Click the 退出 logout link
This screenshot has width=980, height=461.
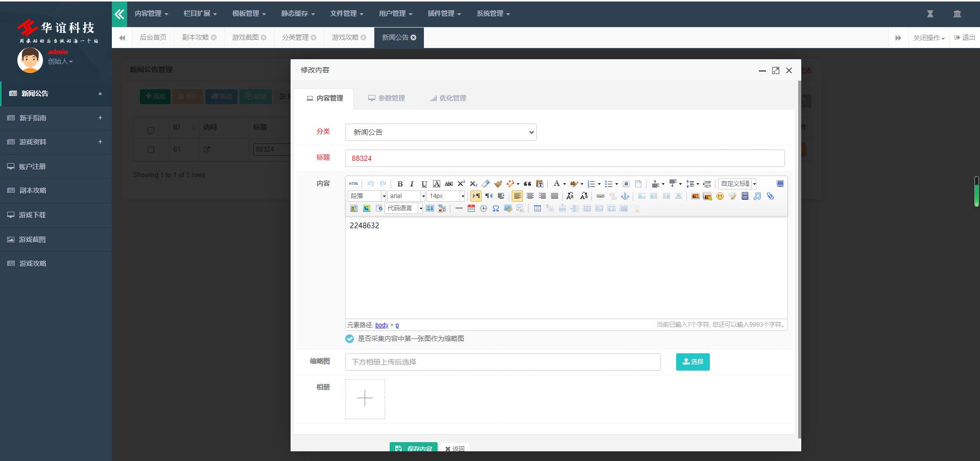click(x=965, y=37)
